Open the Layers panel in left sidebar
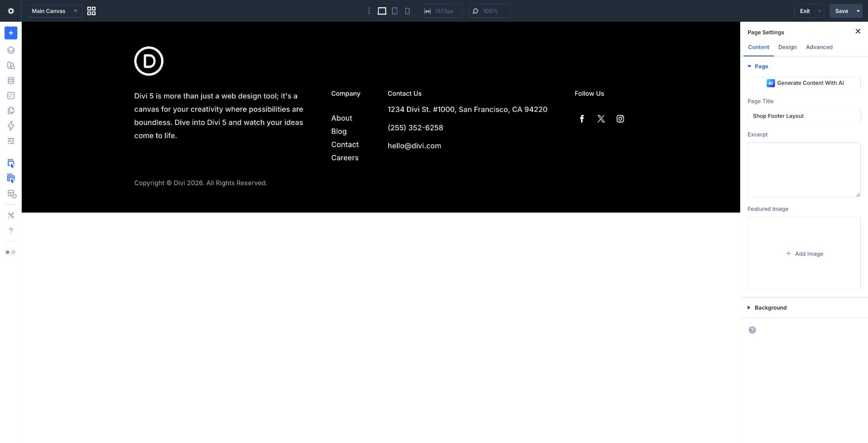This screenshot has height=443, width=868. pyautogui.click(x=11, y=50)
